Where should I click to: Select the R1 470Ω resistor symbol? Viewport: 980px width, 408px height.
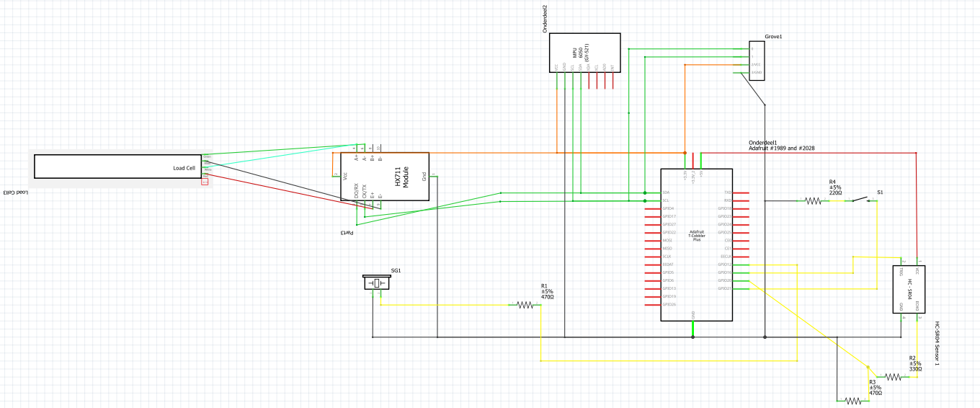point(525,305)
